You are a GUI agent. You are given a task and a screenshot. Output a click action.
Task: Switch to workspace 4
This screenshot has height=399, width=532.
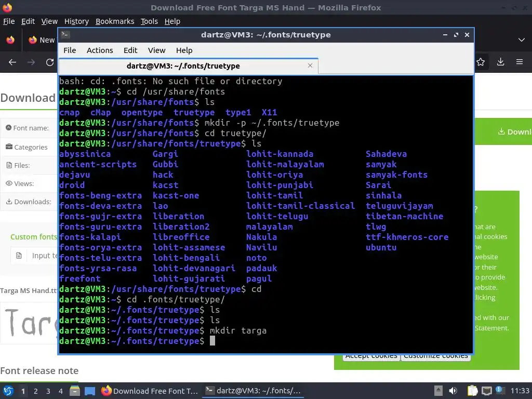[60, 391]
